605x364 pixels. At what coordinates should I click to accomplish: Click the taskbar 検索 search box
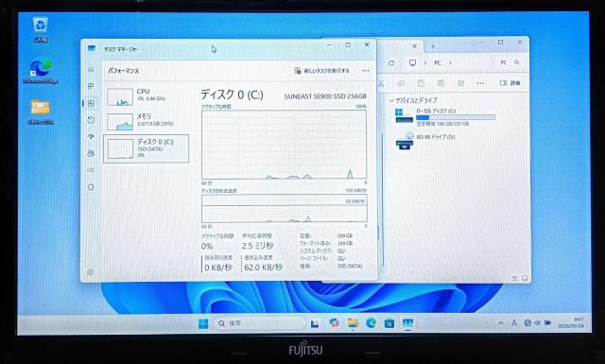[259, 323]
